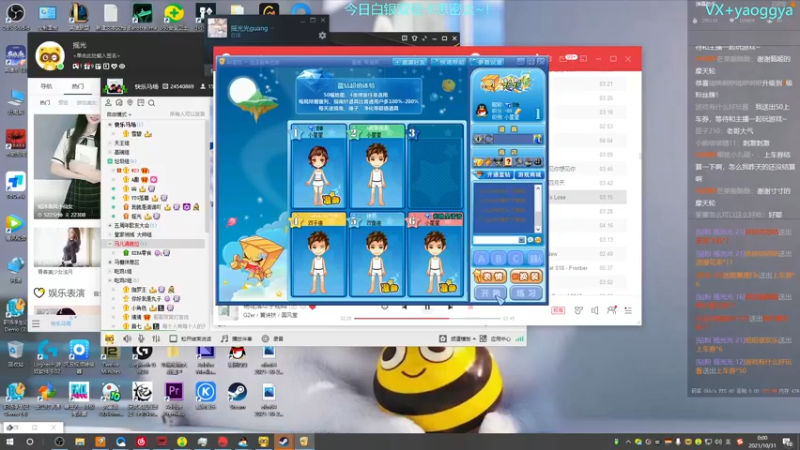Open the 换装 change outfit button
800x450 pixels.
526,277
